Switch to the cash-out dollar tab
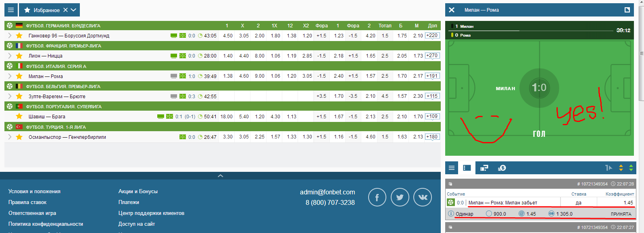Image resolution: width=644 pixels, height=233 pixels. click(x=502, y=168)
